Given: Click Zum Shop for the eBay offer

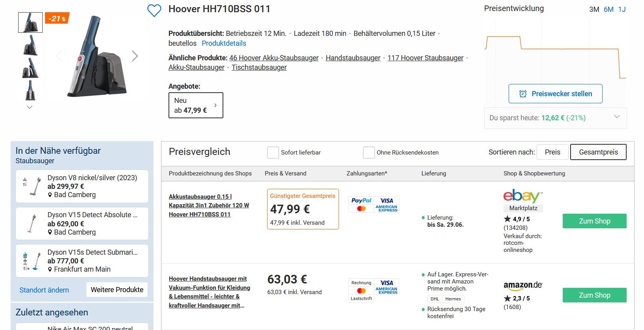Looking at the screenshot, I should (x=594, y=221).
